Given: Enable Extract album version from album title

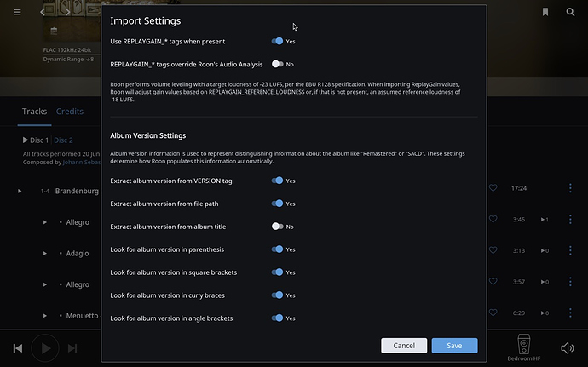Looking at the screenshot, I should coord(277,227).
